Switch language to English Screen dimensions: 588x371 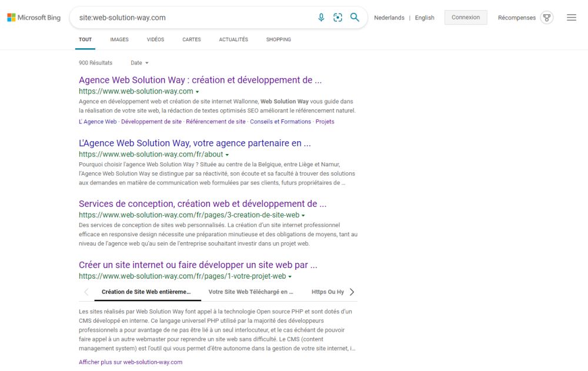pyautogui.click(x=425, y=18)
